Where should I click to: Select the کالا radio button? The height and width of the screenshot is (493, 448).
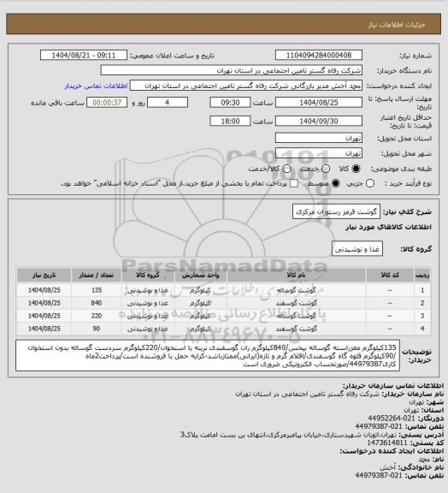[x=356, y=169]
